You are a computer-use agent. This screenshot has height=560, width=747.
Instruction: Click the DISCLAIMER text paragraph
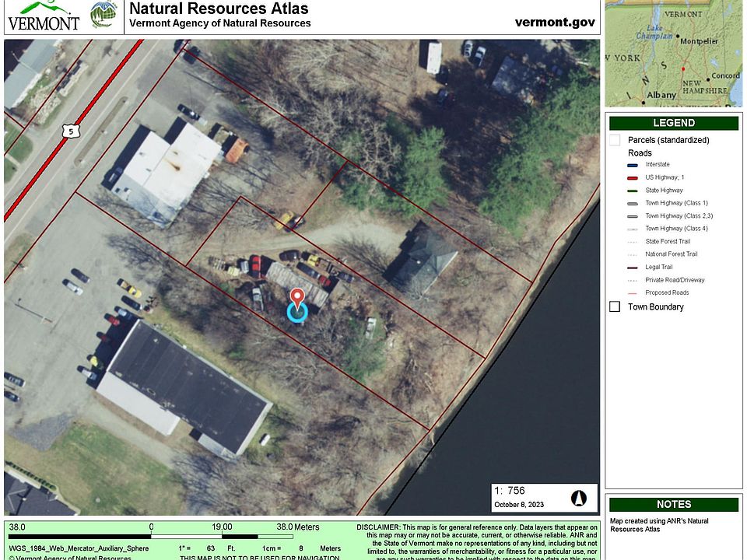coord(477,543)
